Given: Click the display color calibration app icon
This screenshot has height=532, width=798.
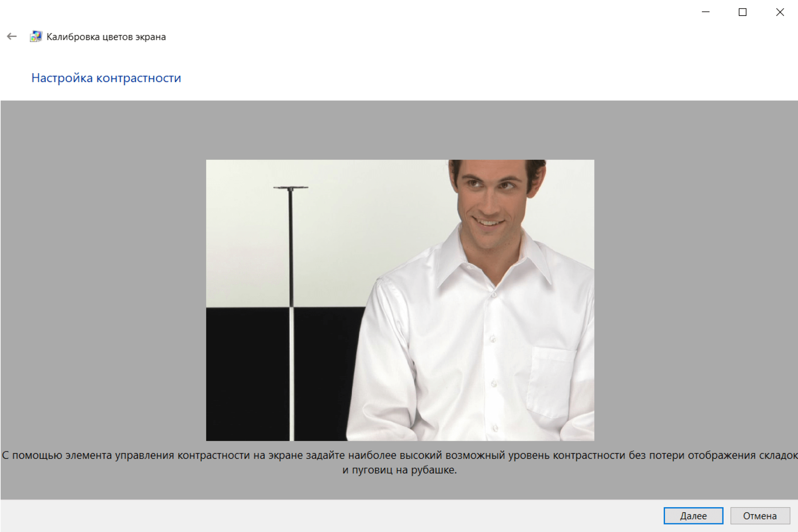Looking at the screenshot, I should [x=36, y=36].
